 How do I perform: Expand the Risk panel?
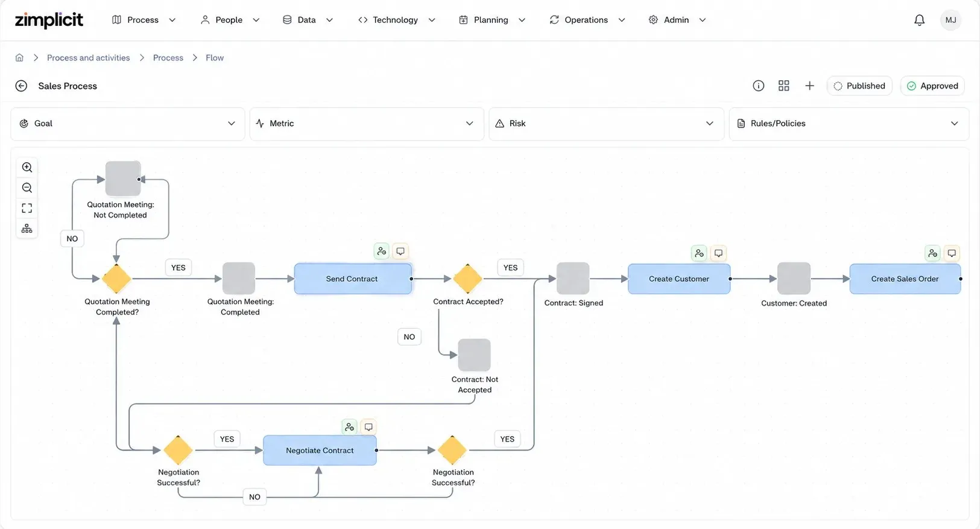[x=606, y=124]
